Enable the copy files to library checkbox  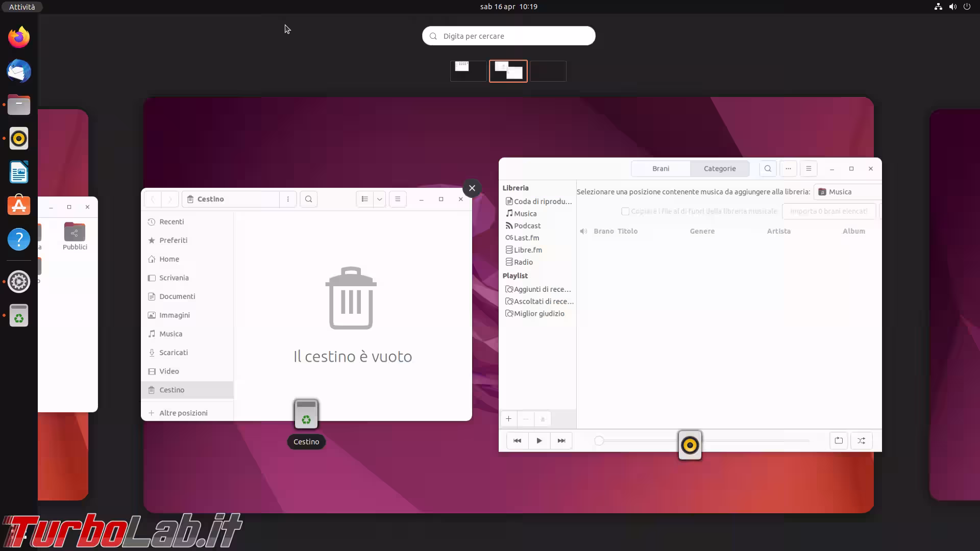click(625, 211)
